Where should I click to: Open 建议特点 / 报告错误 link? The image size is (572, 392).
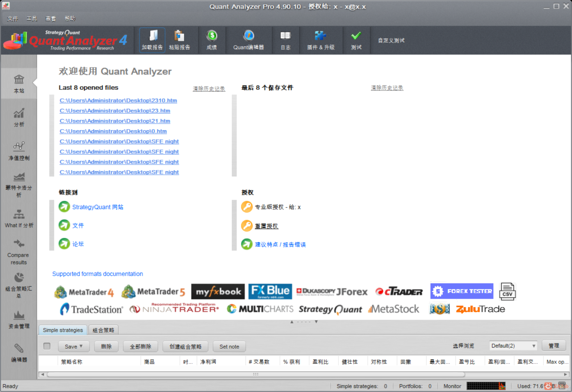280,244
